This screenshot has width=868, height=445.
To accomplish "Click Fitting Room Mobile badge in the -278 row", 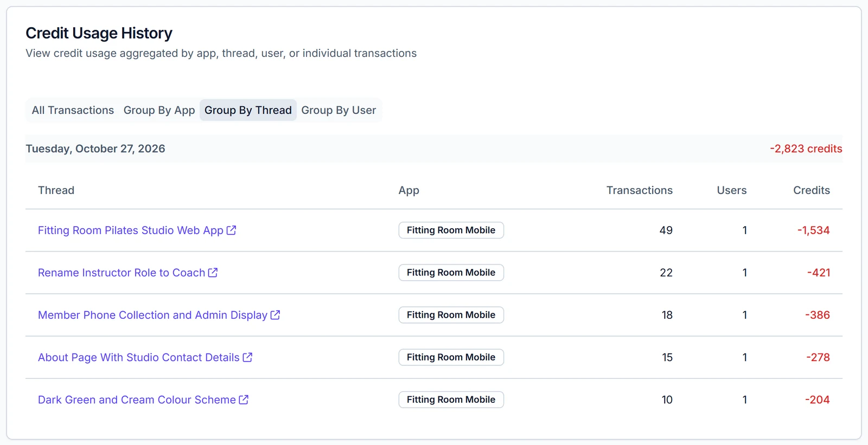I will [451, 357].
